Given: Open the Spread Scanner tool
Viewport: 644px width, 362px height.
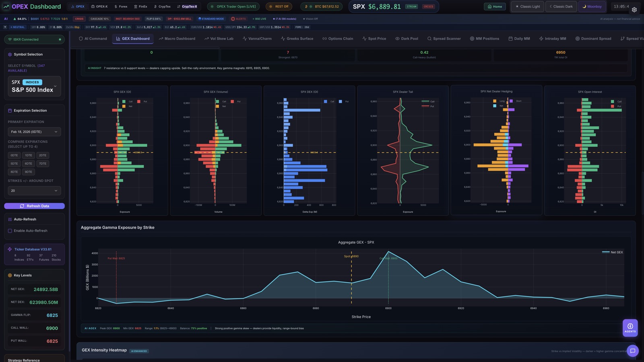Looking at the screenshot, I should coord(444,39).
